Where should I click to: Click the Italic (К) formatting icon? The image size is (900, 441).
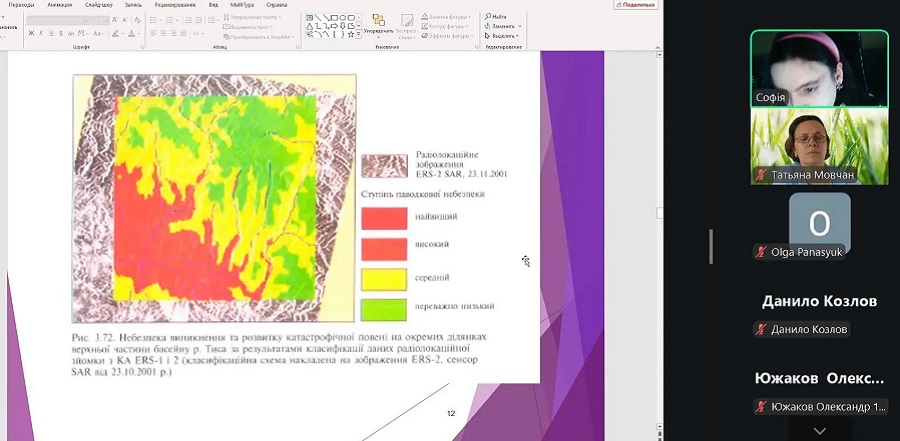pos(42,33)
